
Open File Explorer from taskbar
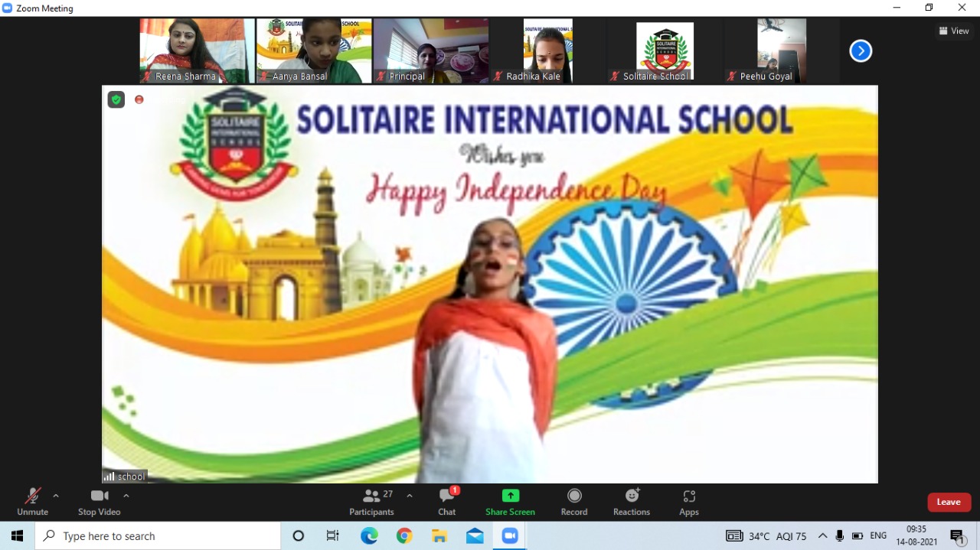[x=439, y=536]
